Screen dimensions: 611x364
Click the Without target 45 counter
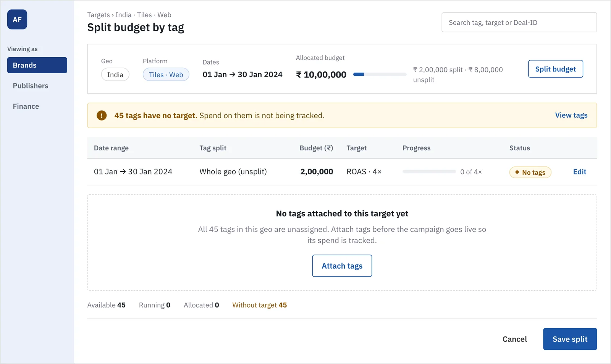tap(260, 305)
